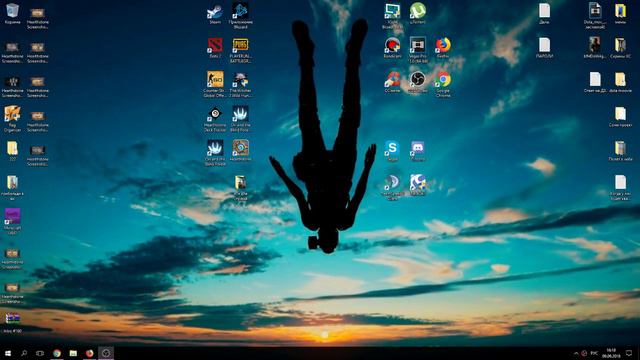This screenshot has height=360, width=640.
Task: Select the Counter-Strike Global Offensive shortcut
Action: click(215, 84)
